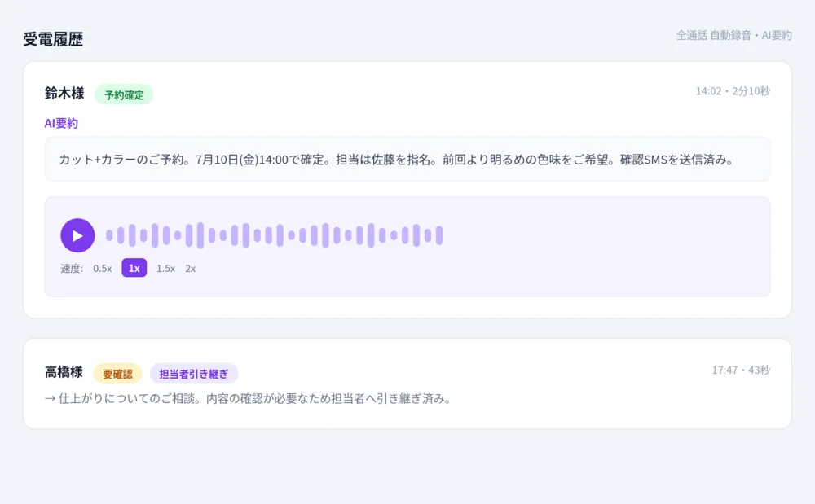Click the 全通話 自動録音・AI要約 note
The image size is (815, 504).
[x=734, y=35]
